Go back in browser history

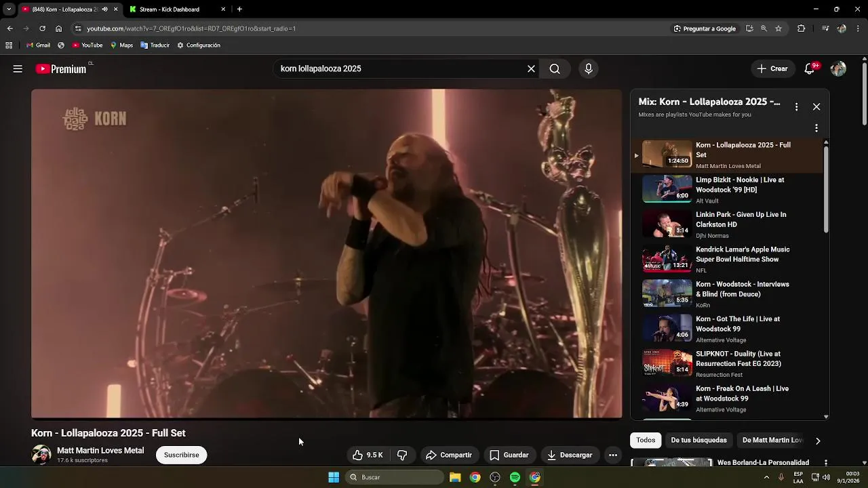coord(9,28)
